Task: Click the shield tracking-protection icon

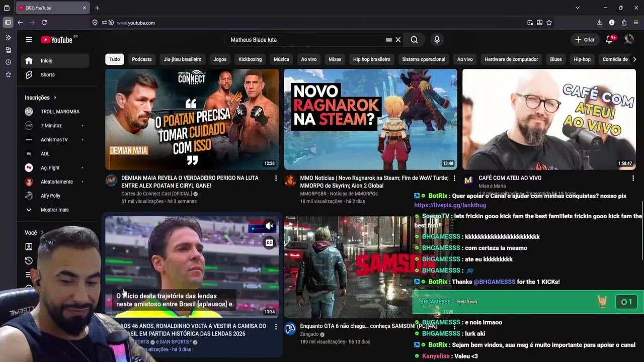Action: pos(95,23)
